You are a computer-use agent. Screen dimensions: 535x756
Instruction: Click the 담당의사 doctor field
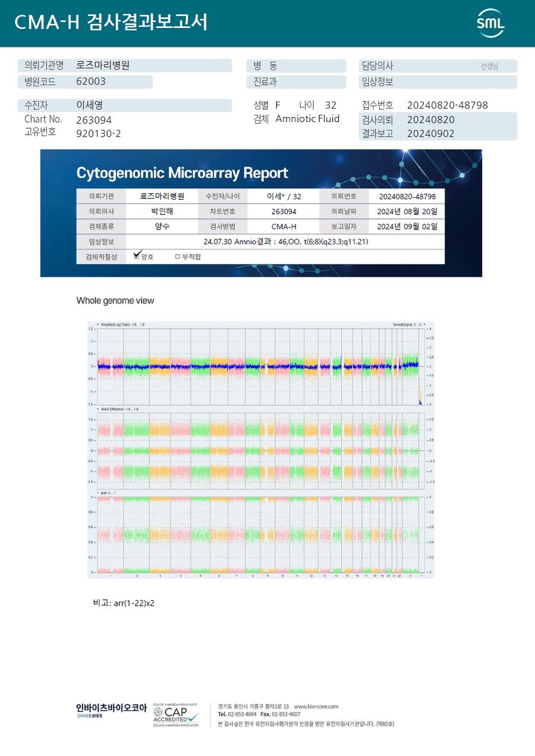pyautogui.click(x=439, y=66)
